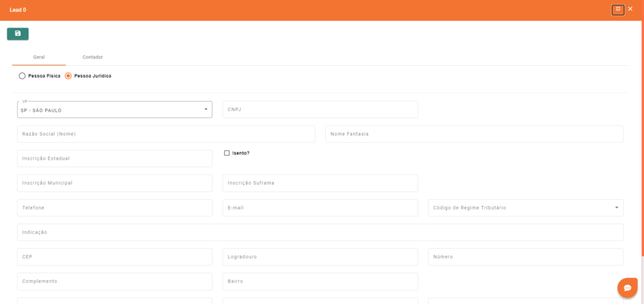This screenshot has height=304, width=644.
Task: Focus the Razão Social (Nome) field
Action: coord(166,134)
